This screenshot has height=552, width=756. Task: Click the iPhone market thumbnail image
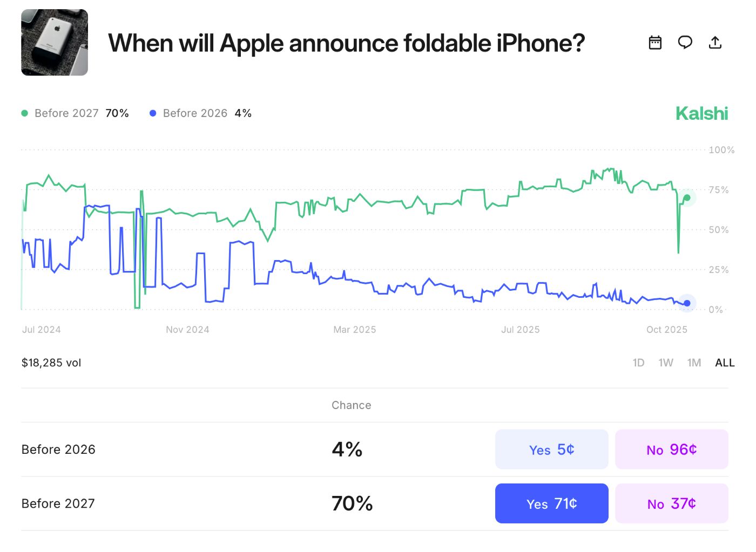click(x=55, y=43)
